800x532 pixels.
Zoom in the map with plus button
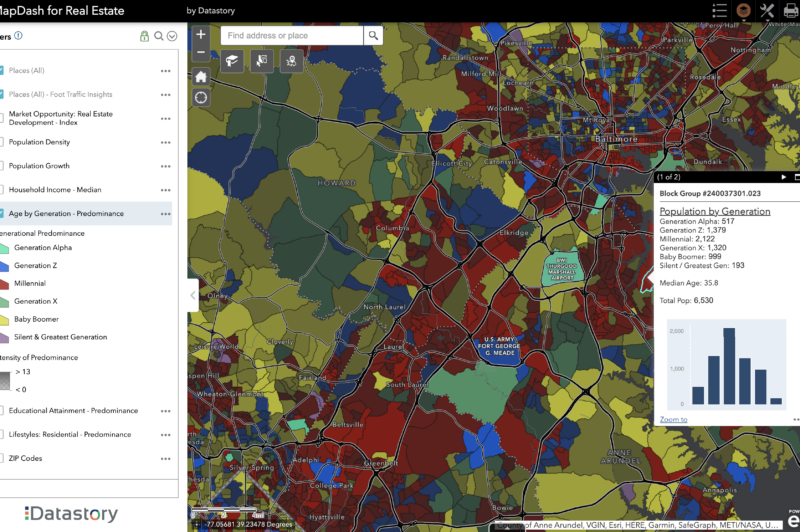point(201,35)
